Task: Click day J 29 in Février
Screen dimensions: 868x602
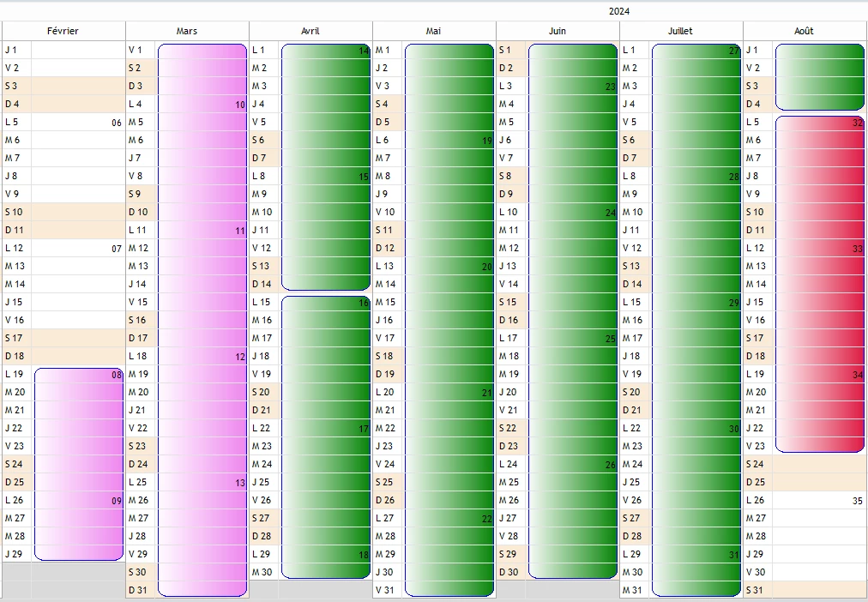Action: (x=14, y=554)
